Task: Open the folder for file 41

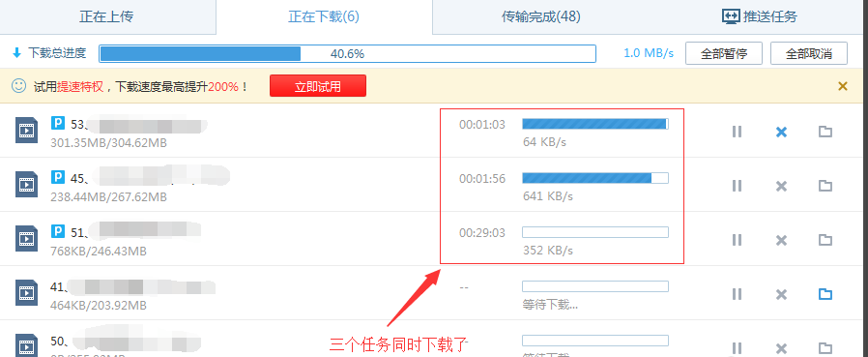Action: click(825, 294)
